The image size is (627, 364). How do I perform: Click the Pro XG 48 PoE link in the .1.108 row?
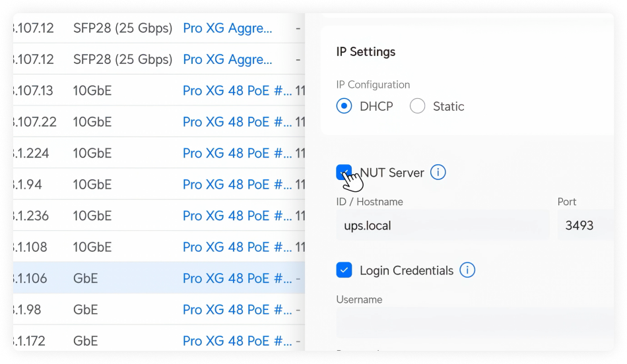tap(237, 247)
